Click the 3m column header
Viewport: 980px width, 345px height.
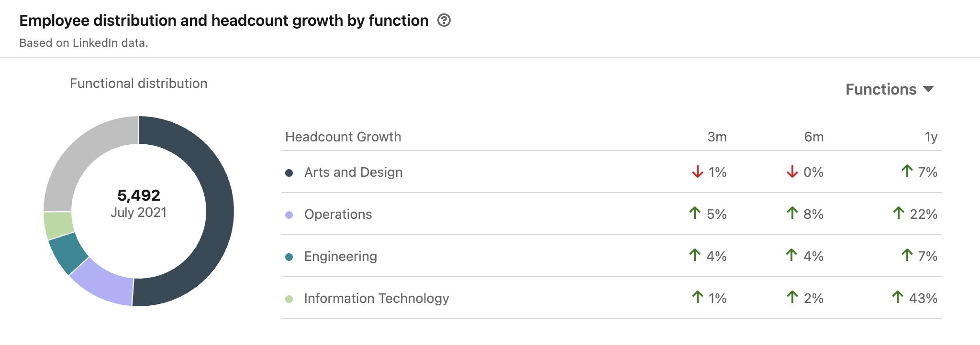pyautogui.click(x=716, y=137)
